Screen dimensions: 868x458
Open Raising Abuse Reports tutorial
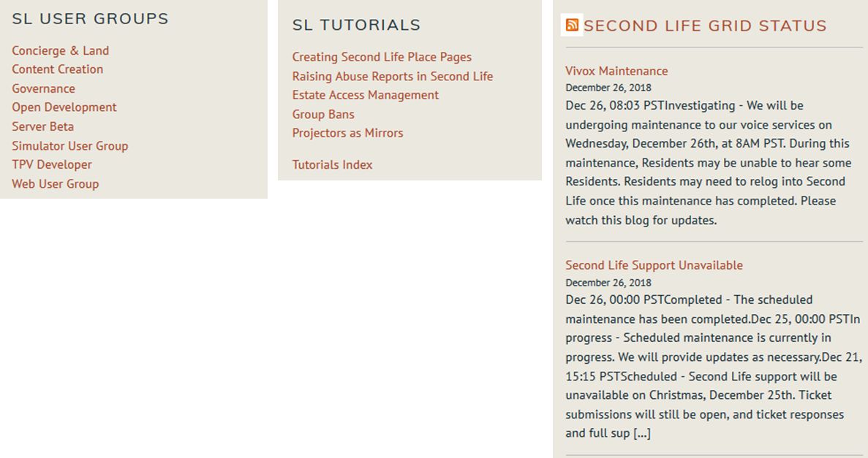393,76
